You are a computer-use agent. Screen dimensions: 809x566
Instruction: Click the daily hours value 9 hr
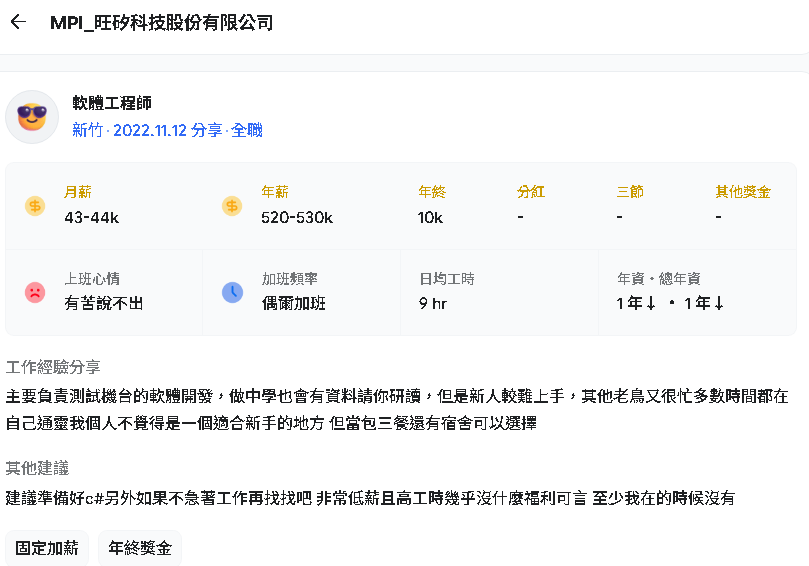(432, 303)
